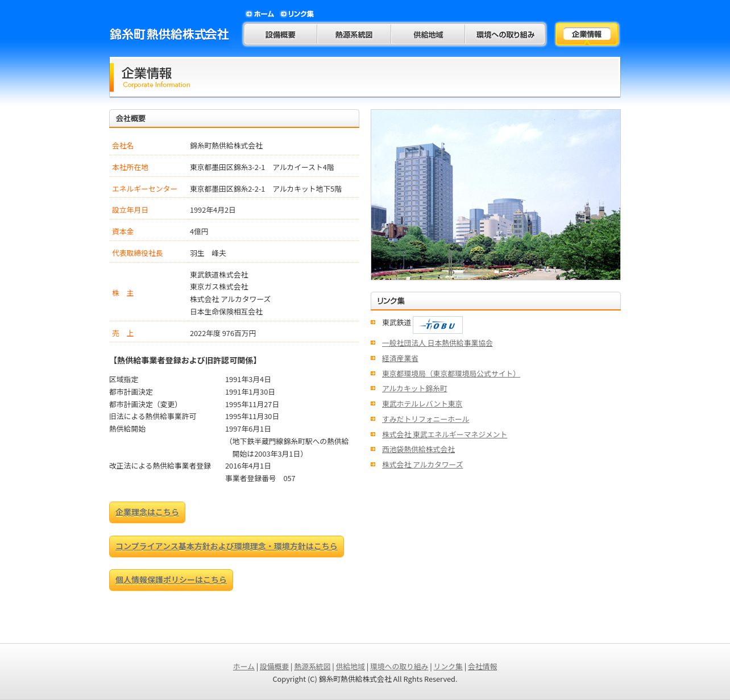Click footer 設備概要 link
The width and height of the screenshot is (730, 700).
pyautogui.click(x=274, y=666)
